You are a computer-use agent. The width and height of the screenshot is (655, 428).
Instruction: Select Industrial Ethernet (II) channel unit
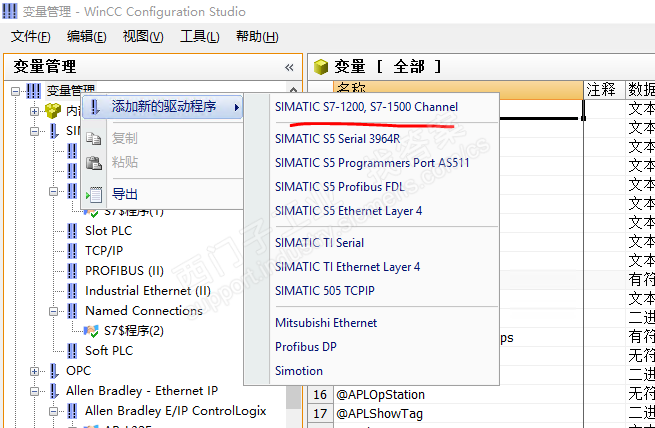[148, 291]
